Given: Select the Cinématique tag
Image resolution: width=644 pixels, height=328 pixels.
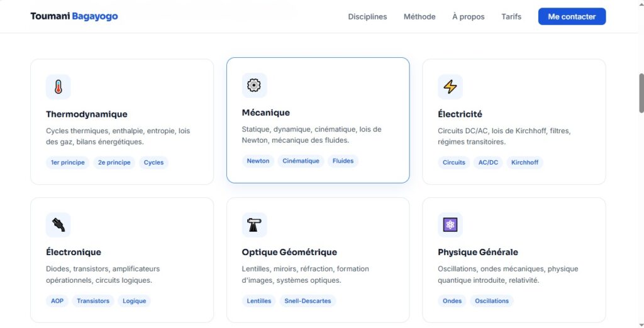Looking at the screenshot, I should click(x=301, y=161).
